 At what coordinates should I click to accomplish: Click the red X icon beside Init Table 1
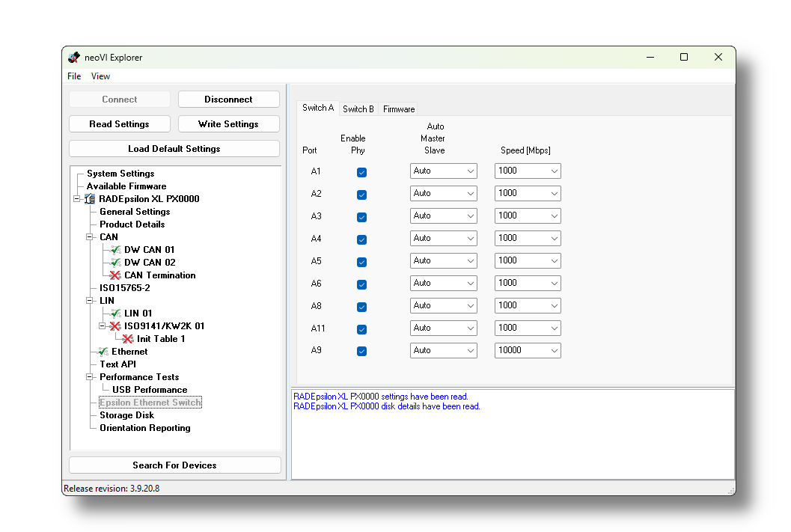[x=128, y=339]
